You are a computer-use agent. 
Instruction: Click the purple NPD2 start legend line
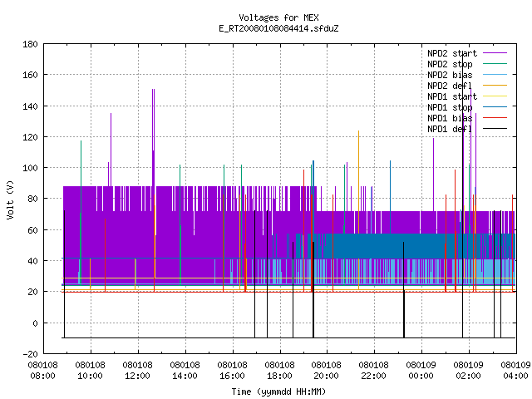495,53
